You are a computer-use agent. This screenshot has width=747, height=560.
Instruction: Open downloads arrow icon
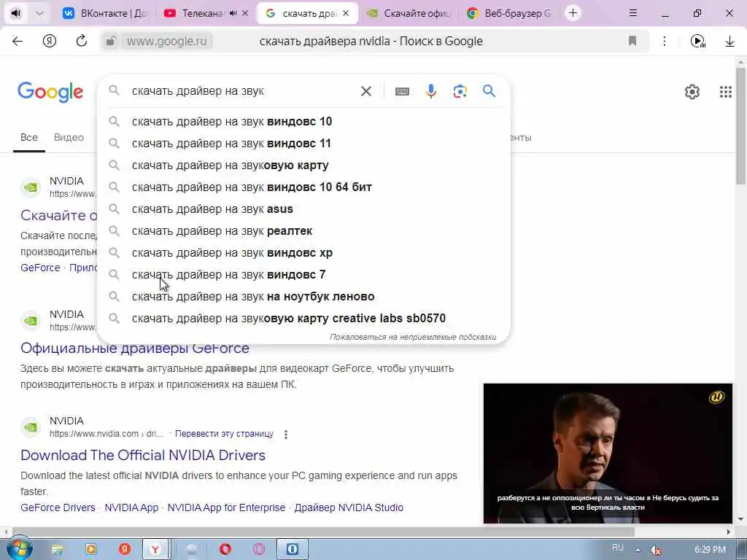pyautogui.click(x=729, y=42)
